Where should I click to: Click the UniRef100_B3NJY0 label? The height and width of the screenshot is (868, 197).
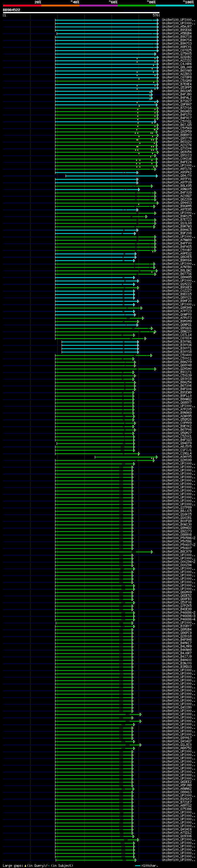tap(177, 663)
